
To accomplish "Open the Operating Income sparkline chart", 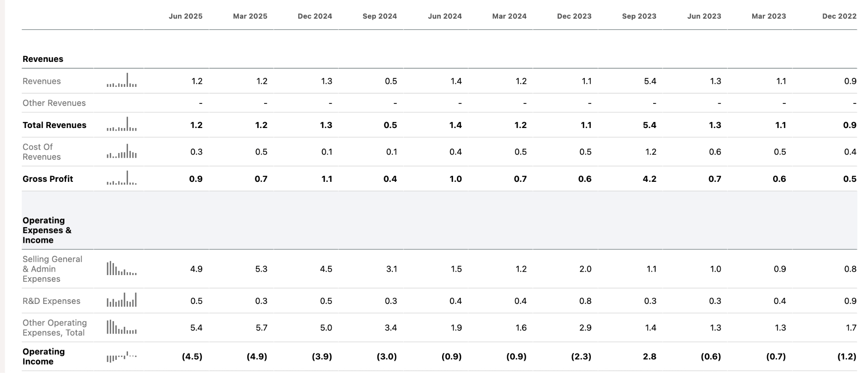I will tap(122, 356).
